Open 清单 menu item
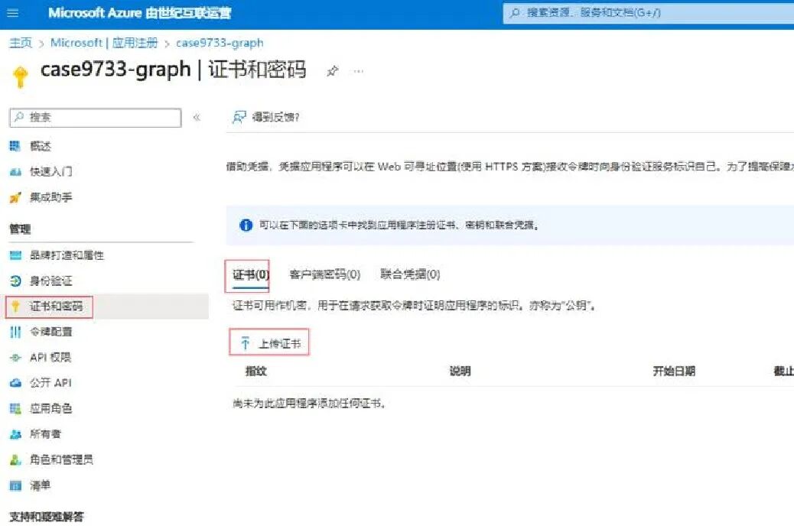Image resolution: width=794 pixels, height=532 pixels. 40,485
